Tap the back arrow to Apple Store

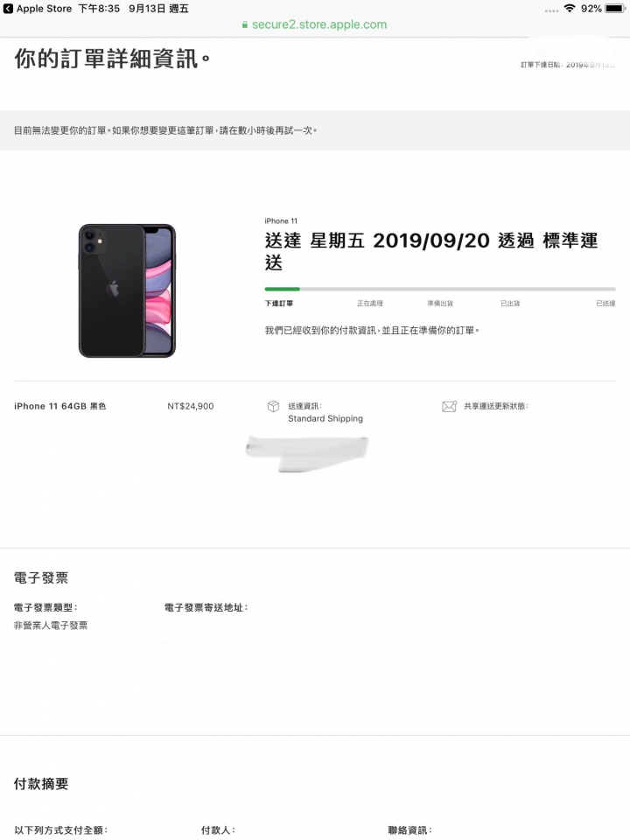point(8,9)
